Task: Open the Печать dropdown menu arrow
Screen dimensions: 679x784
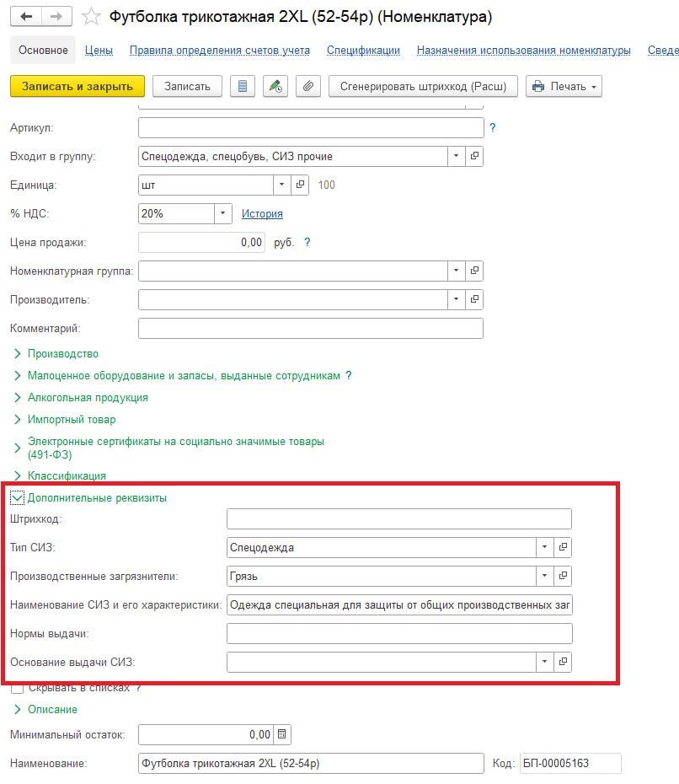Action: pos(594,87)
